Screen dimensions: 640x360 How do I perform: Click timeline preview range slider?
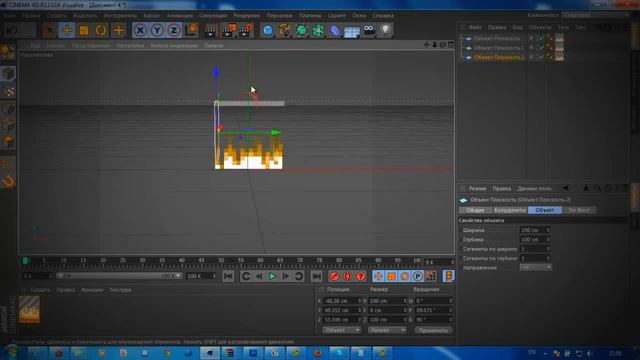[x=119, y=276]
